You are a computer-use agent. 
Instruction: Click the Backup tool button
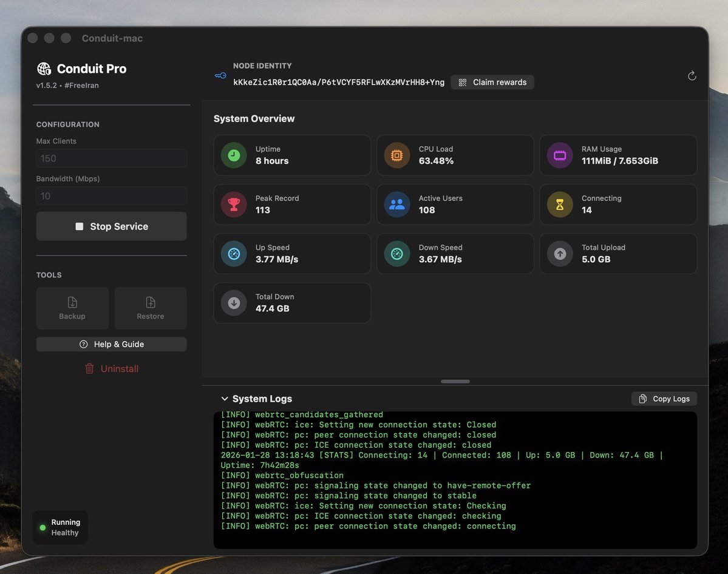[x=72, y=308]
